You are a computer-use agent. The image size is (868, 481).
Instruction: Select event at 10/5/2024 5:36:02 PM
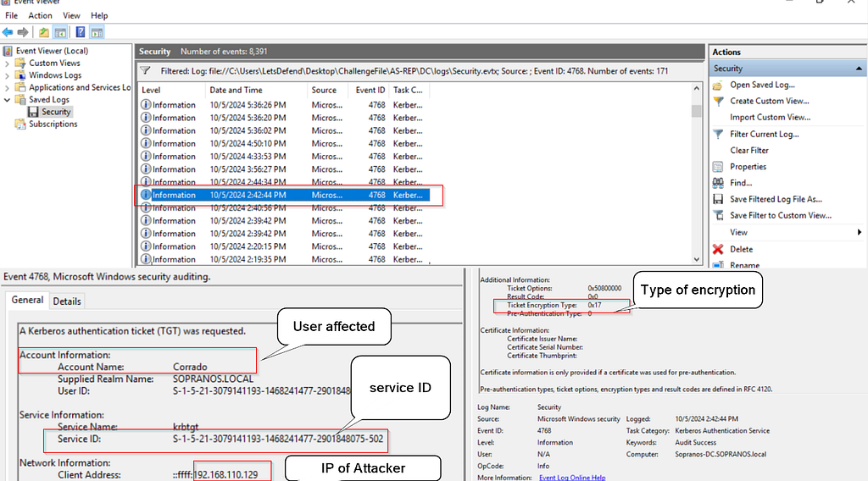(x=283, y=130)
